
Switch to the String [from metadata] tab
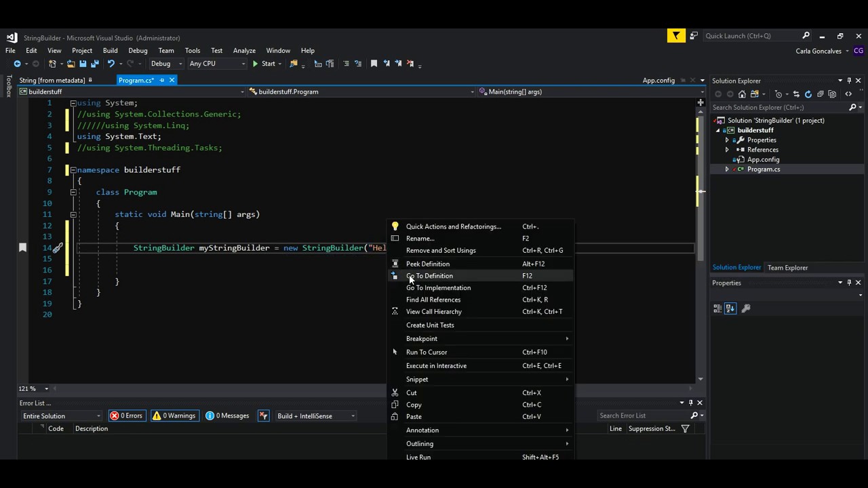point(52,80)
